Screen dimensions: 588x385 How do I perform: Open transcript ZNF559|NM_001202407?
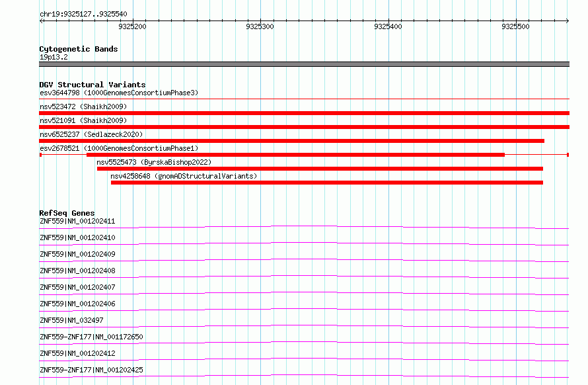tap(77, 287)
